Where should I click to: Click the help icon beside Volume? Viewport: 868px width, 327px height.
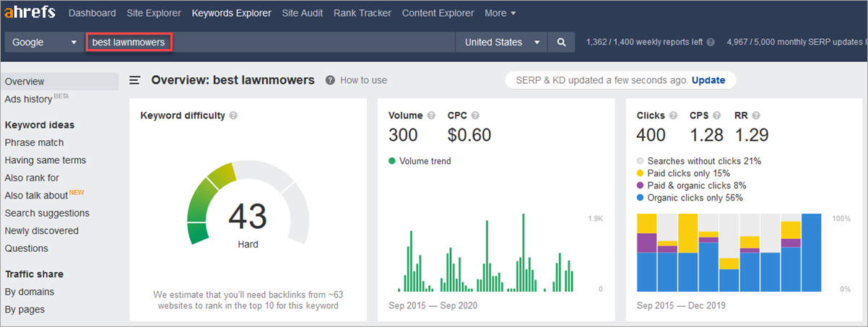[x=431, y=115]
